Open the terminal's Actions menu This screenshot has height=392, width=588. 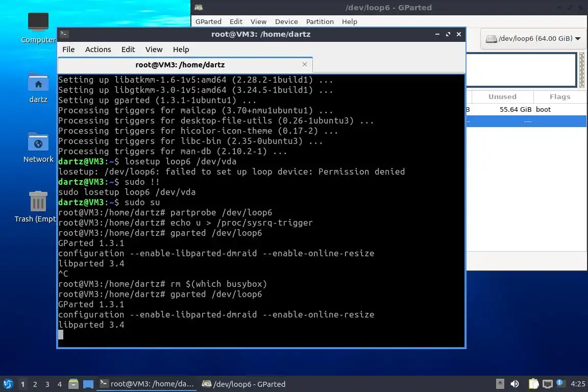pyautogui.click(x=98, y=50)
